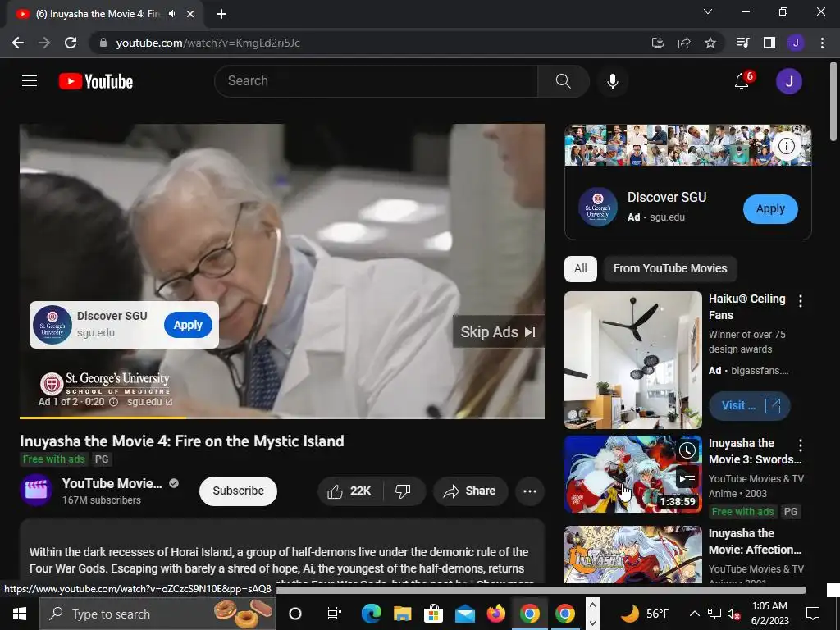Click the magnifying glass search button

[x=563, y=81]
